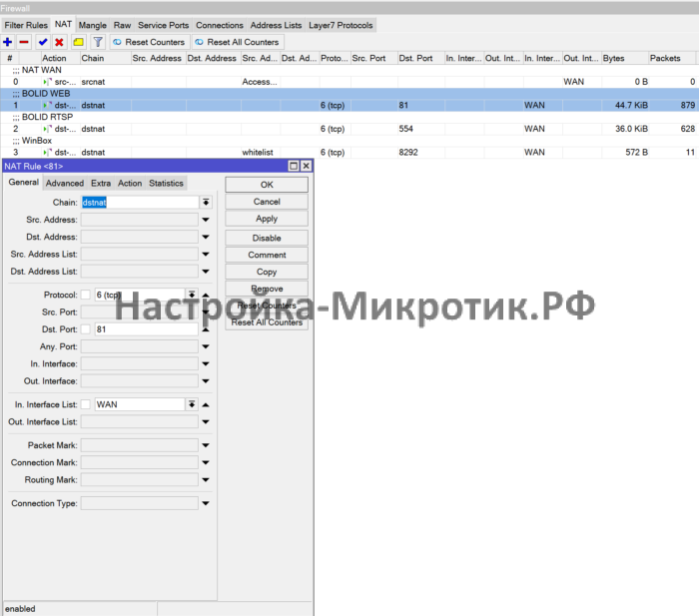
Task: Select rule 2 with Dst. Port 554
Action: (x=349, y=129)
